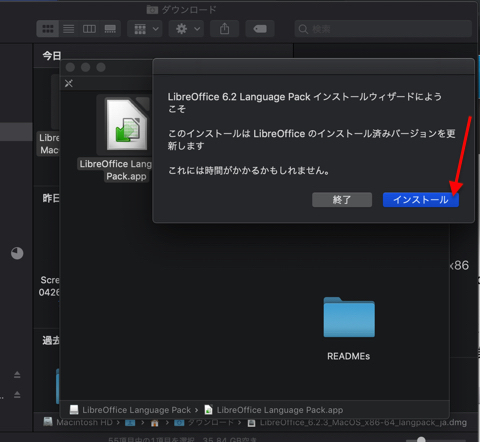The height and width of the screenshot is (442, 480).
Task: Click the 終了 button
Action: (x=342, y=200)
